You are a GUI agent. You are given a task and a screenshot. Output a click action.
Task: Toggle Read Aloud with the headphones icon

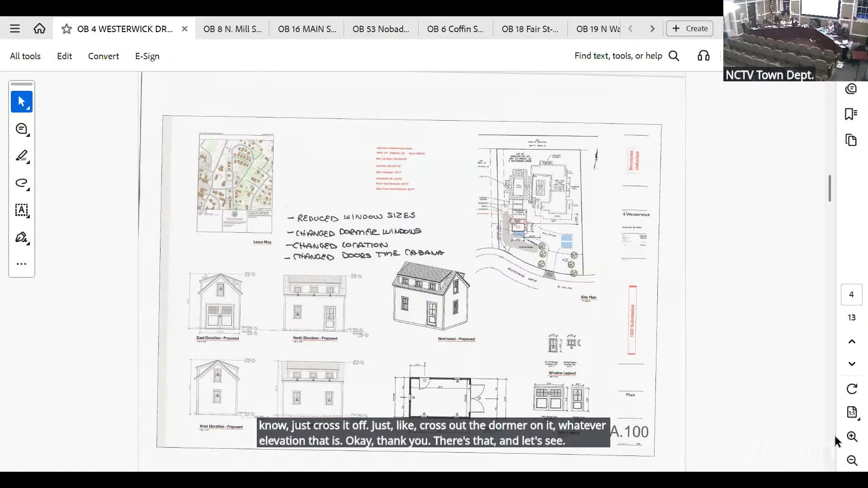(703, 55)
